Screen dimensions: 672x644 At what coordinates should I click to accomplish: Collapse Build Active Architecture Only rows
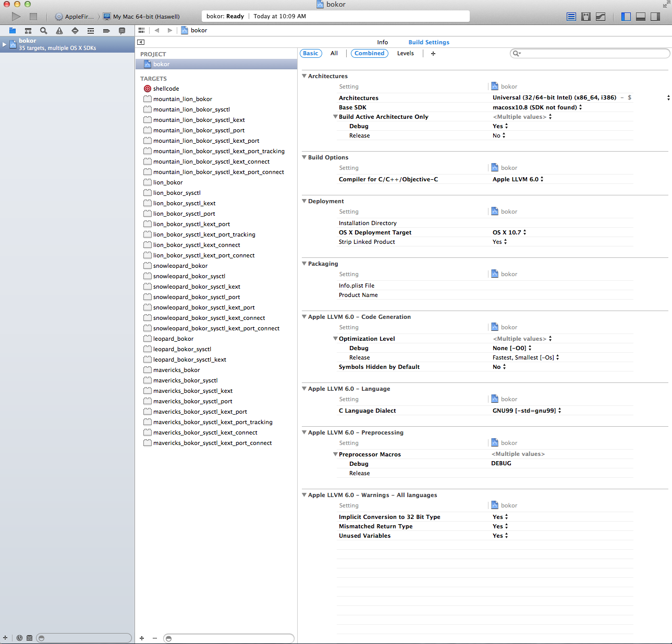pos(335,117)
